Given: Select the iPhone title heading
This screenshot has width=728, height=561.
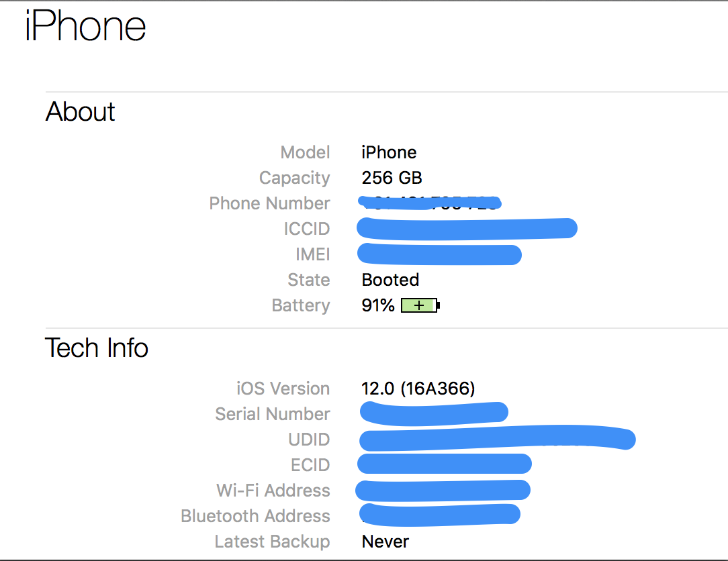Looking at the screenshot, I should 85,28.
